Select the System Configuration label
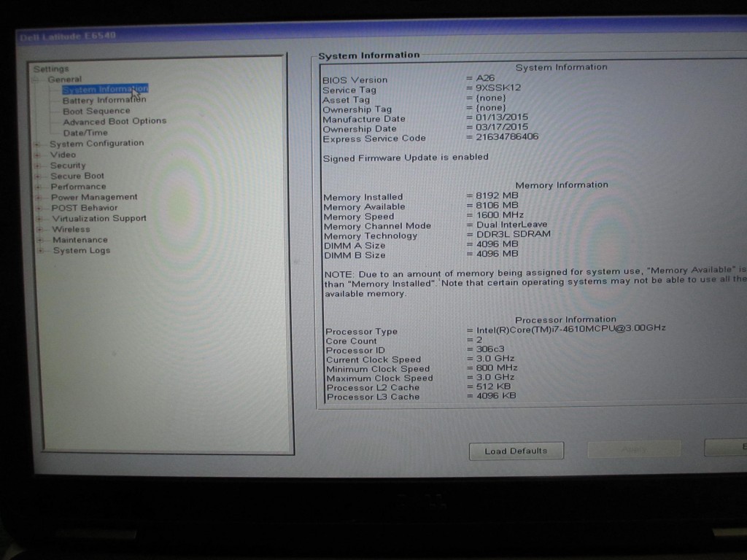 click(x=97, y=144)
